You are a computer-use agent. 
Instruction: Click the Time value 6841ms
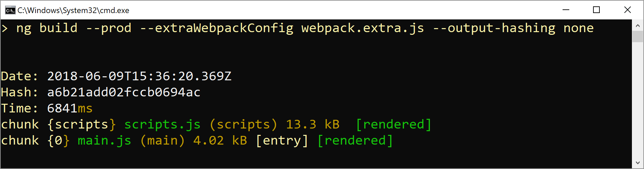pos(70,108)
